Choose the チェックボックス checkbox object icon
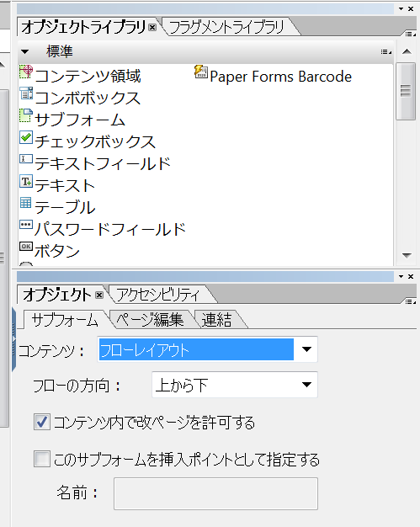Viewport: 420px width, 527px height. coord(26,137)
